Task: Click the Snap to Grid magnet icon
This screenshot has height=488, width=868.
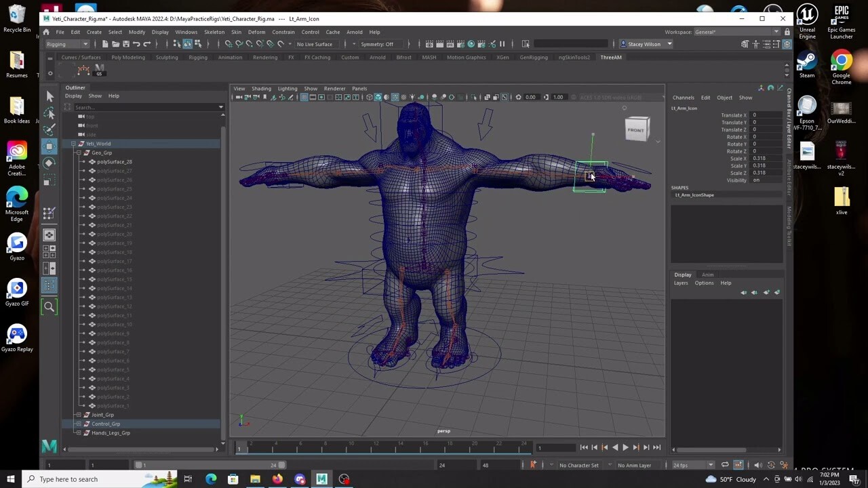Action: (228, 44)
